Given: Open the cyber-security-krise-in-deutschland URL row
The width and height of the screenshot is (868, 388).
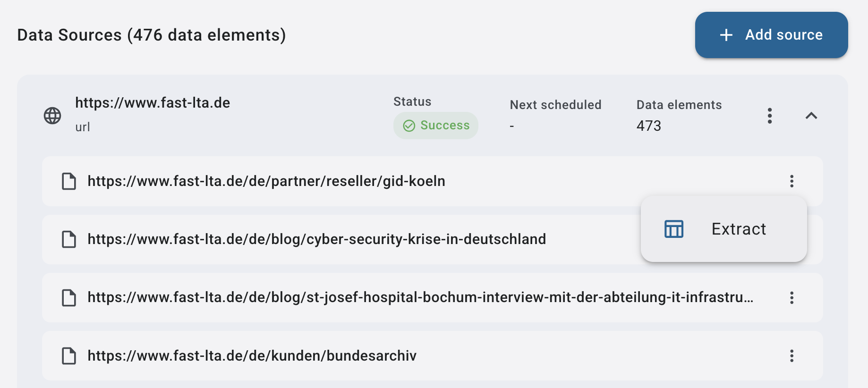Looking at the screenshot, I should click(316, 239).
